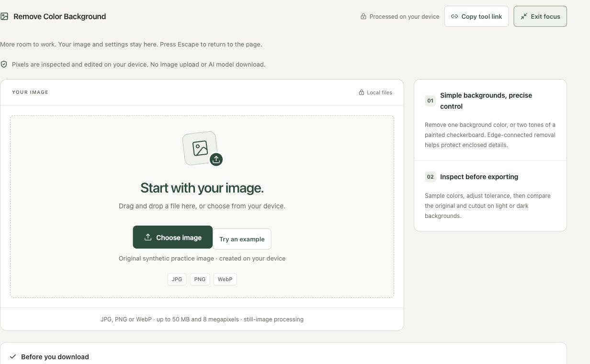
Task: Click the 'Before you download' heading
Action: [x=55, y=357]
